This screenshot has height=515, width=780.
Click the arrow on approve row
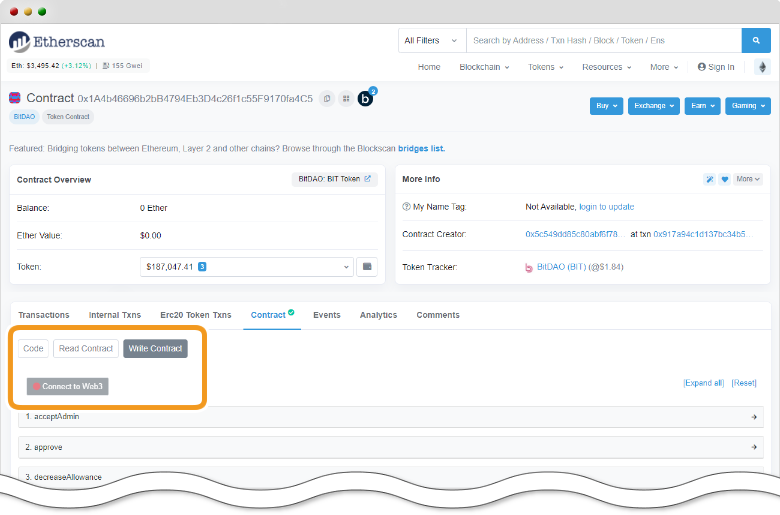click(754, 447)
